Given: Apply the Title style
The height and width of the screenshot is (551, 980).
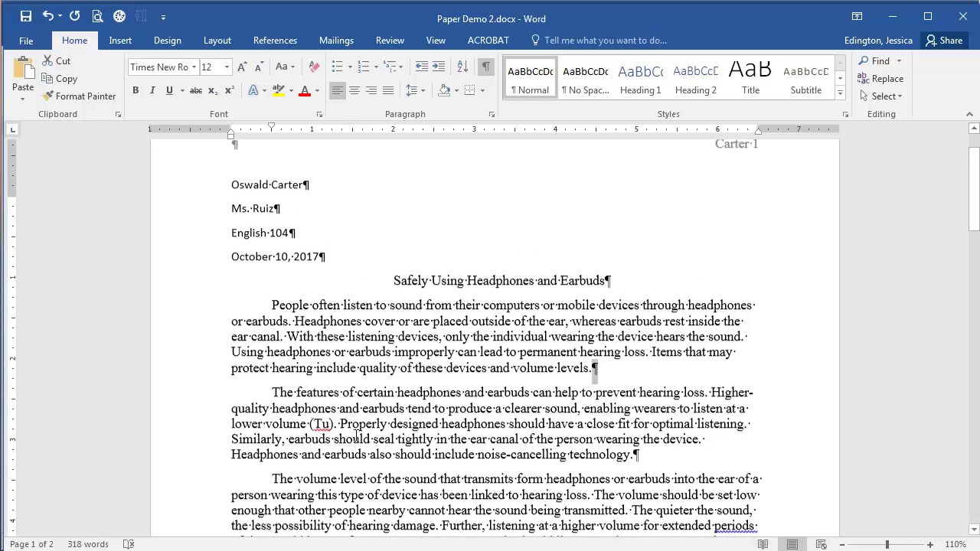Looking at the screenshot, I should [750, 78].
